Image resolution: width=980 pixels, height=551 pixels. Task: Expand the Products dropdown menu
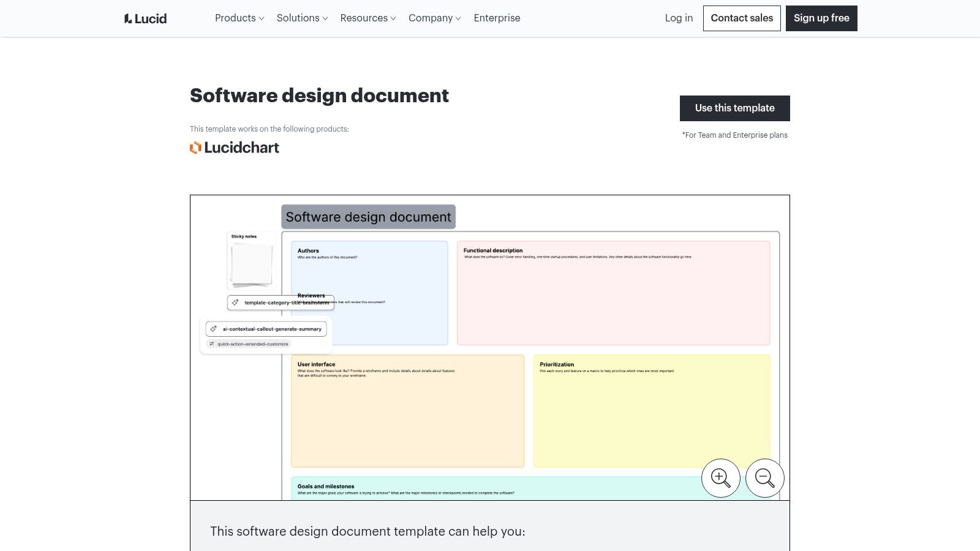click(x=239, y=18)
